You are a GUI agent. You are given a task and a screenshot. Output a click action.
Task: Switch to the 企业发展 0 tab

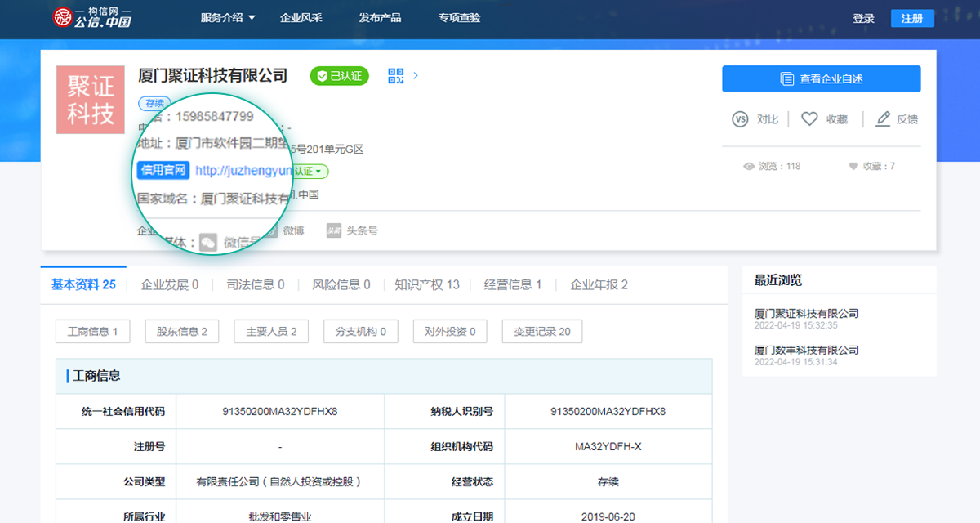(x=170, y=284)
